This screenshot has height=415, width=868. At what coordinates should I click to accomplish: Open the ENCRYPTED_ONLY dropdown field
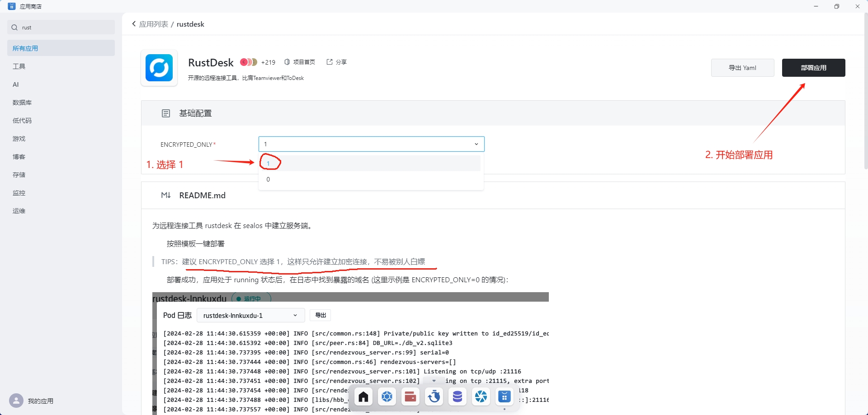(x=371, y=144)
